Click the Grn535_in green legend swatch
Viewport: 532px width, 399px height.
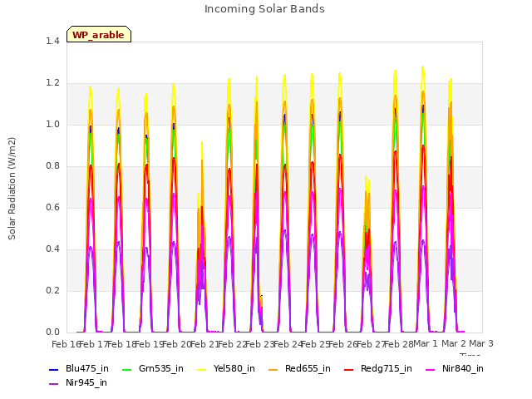pos(126,369)
